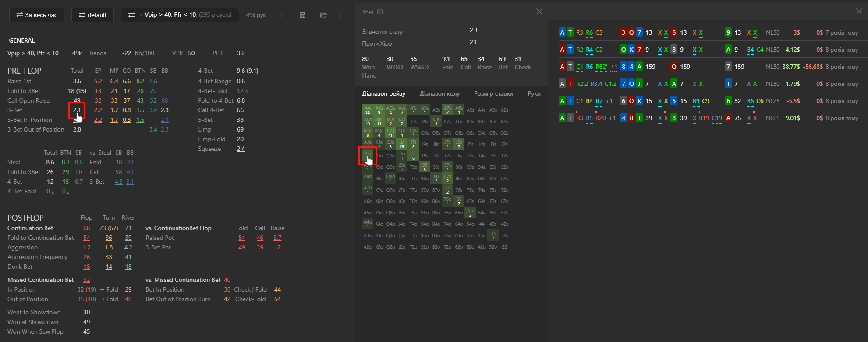The image size is (868, 342).
Task: Click the Limp value 69
Action: pos(240,129)
